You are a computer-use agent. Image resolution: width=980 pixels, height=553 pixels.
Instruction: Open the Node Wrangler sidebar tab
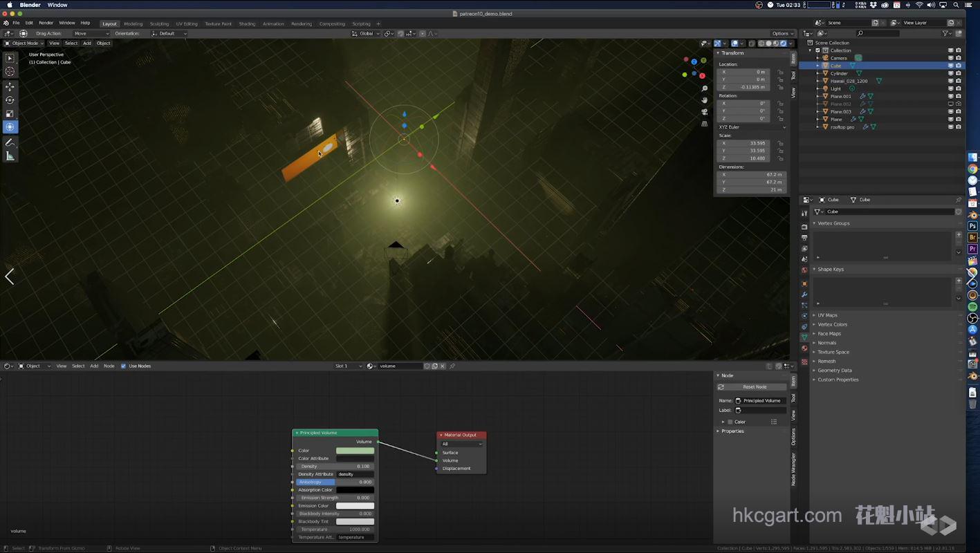click(x=793, y=469)
